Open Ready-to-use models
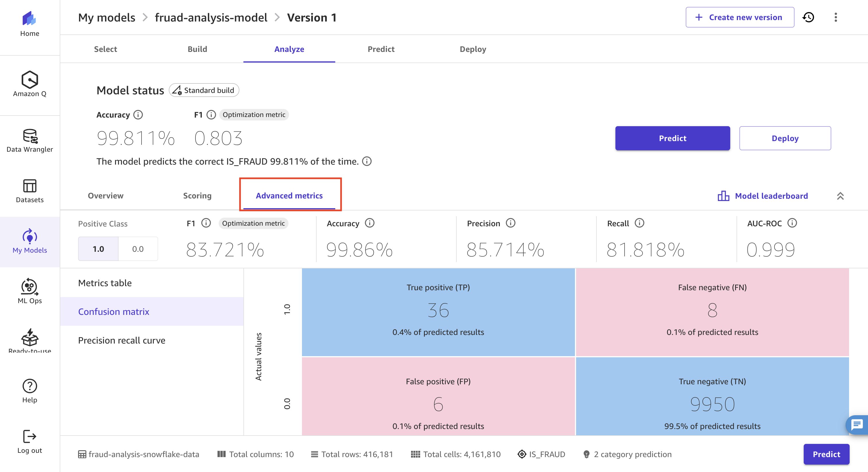868x472 pixels. (30, 341)
